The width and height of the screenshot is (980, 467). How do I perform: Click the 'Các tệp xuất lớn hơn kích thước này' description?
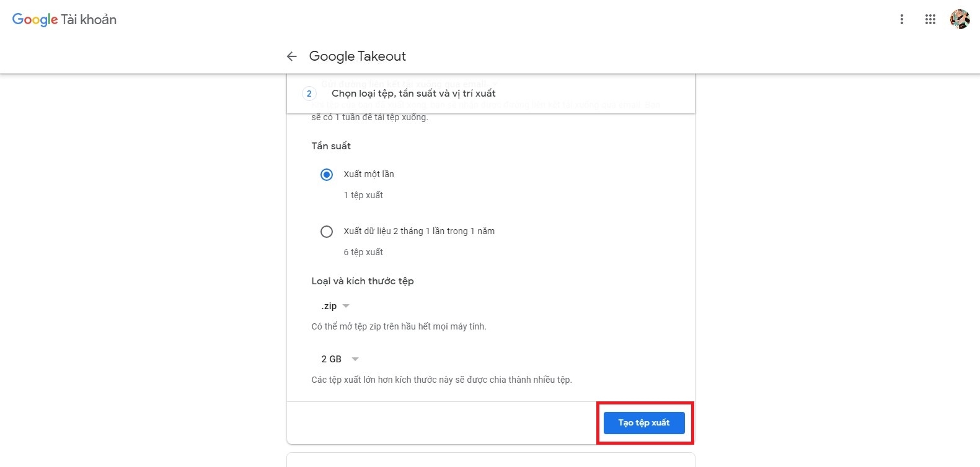click(441, 380)
